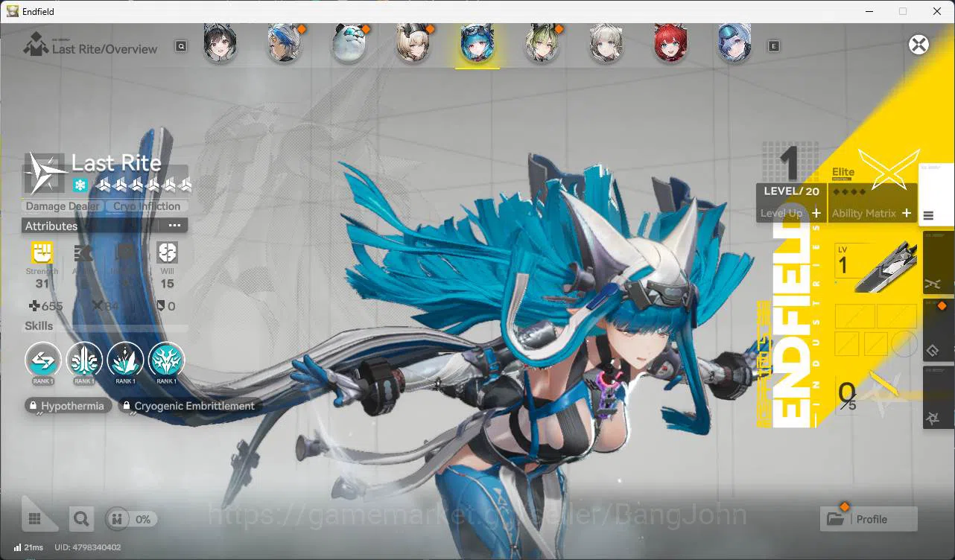Click the 21ms network latency indicator
This screenshot has height=560, width=955.
(28, 547)
